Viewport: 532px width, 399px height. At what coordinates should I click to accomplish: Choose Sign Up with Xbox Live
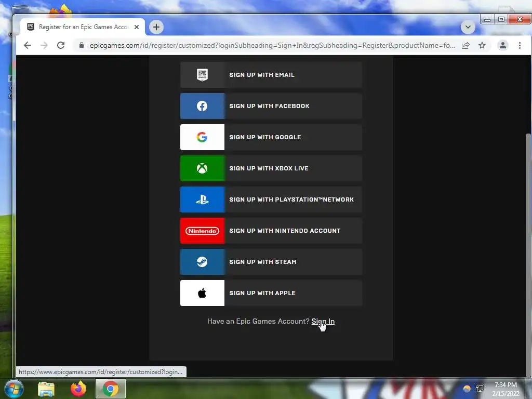point(271,168)
